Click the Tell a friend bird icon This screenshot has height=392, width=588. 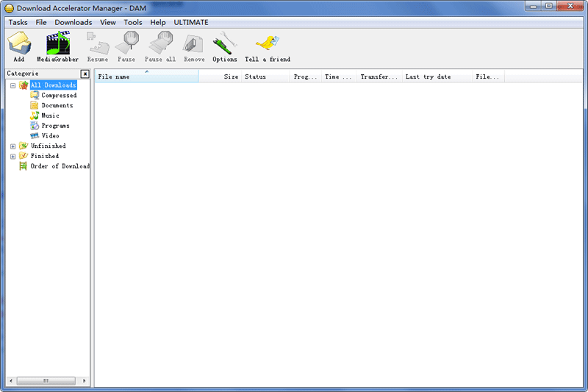(x=268, y=43)
